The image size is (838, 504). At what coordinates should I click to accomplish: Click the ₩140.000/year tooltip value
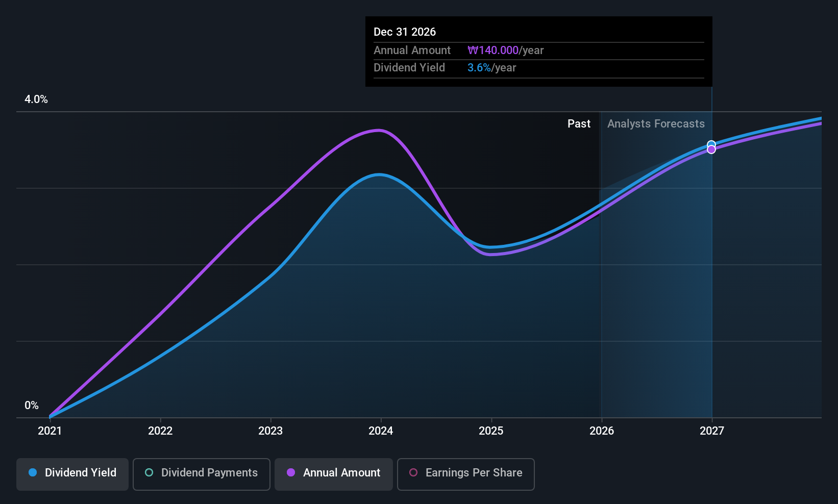(x=505, y=50)
